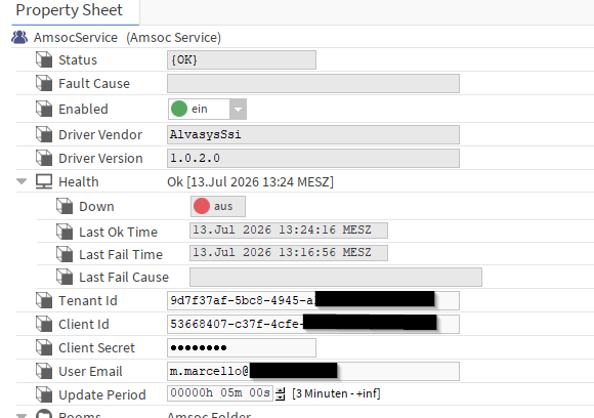Viewport: 594px width, 418px height.
Task: Click the User Email input field
Action: click(313, 371)
